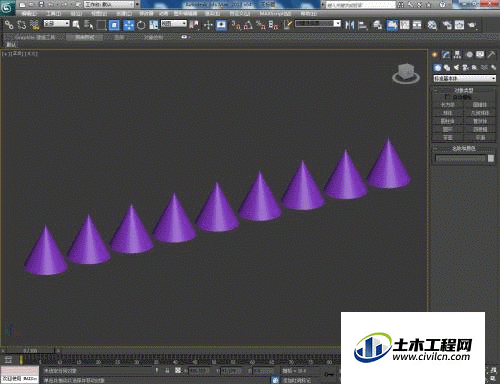Select the Select and Link tool
Viewport: 500px width, 384px height.
9,25
